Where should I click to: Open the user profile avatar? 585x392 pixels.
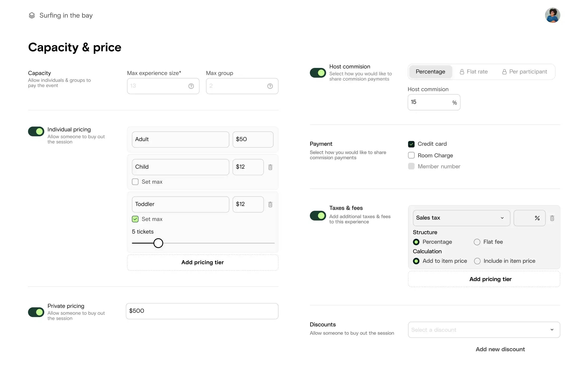pyautogui.click(x=552, y=15)
